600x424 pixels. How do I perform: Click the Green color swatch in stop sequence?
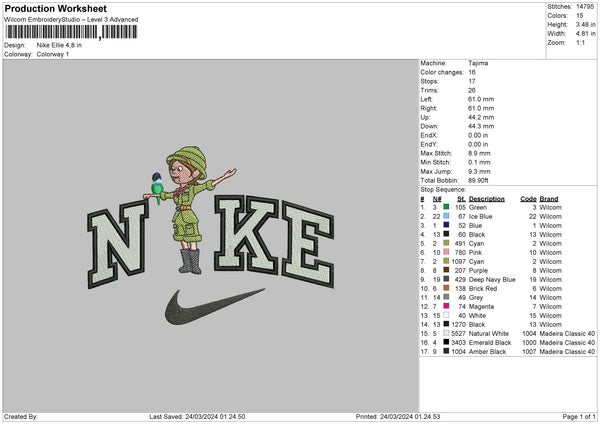click(445, 207)
